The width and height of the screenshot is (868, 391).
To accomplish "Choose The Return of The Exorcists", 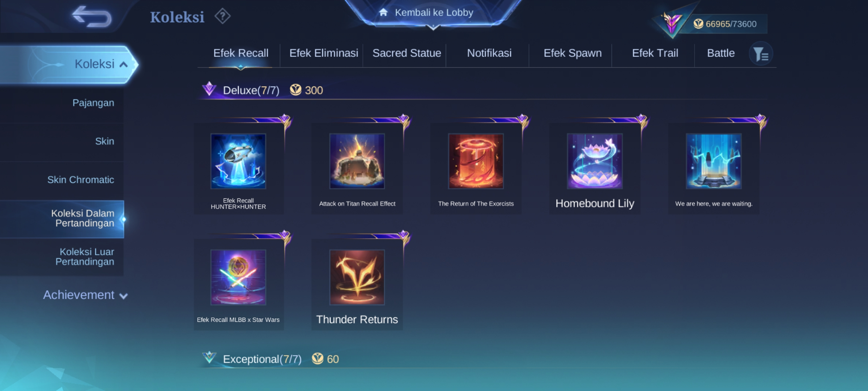I will click(x=476, y=169).
